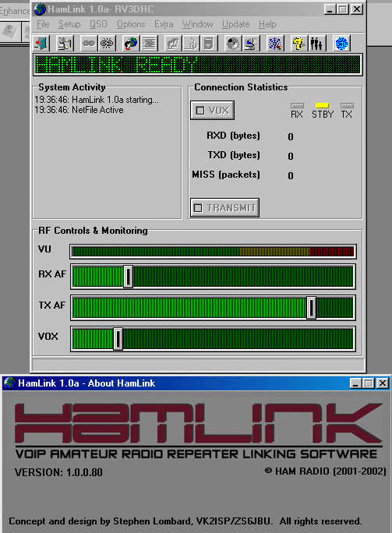
Task: Click the chain link connect icon
Action: click(89, 44)
